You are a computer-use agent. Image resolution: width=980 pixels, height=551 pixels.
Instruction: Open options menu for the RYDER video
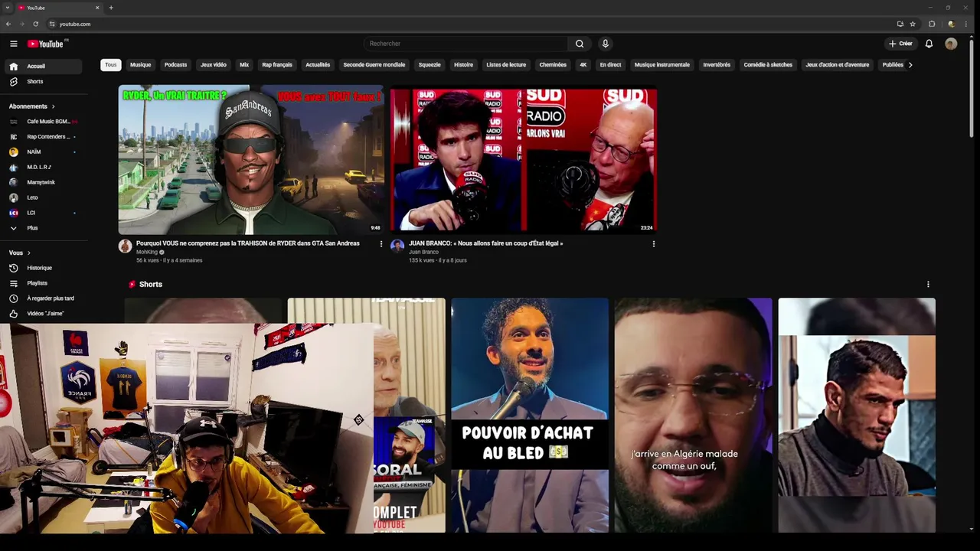click(x=381, y=244)
